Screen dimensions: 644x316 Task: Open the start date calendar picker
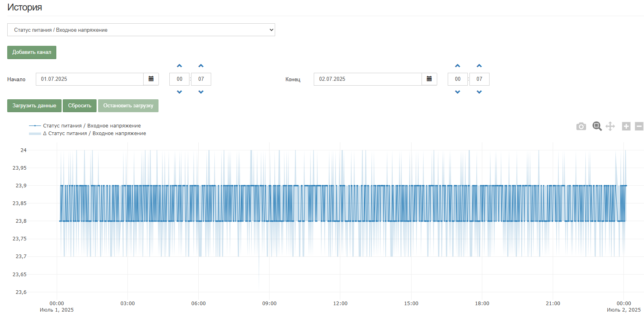click(151, 79)
